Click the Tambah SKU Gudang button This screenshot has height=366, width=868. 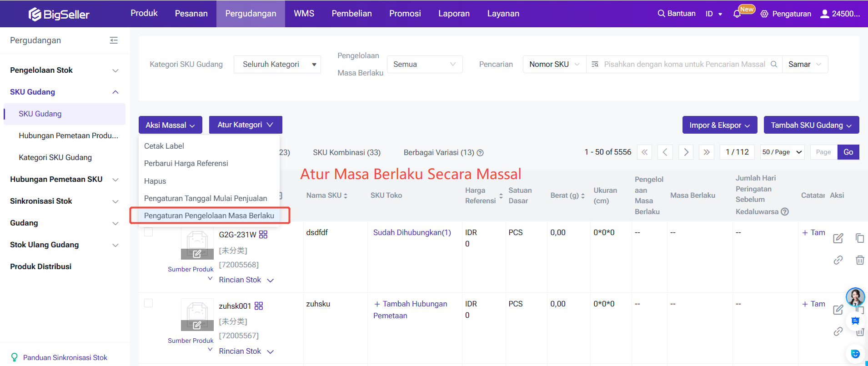tap(811, 125)
